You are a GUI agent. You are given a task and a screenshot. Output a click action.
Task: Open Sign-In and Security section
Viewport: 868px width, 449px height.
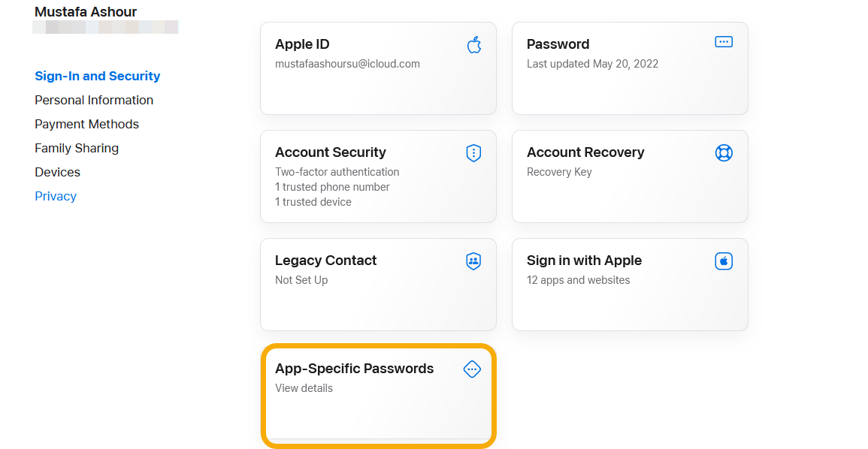pyautogui.click(x=97, y=76)
